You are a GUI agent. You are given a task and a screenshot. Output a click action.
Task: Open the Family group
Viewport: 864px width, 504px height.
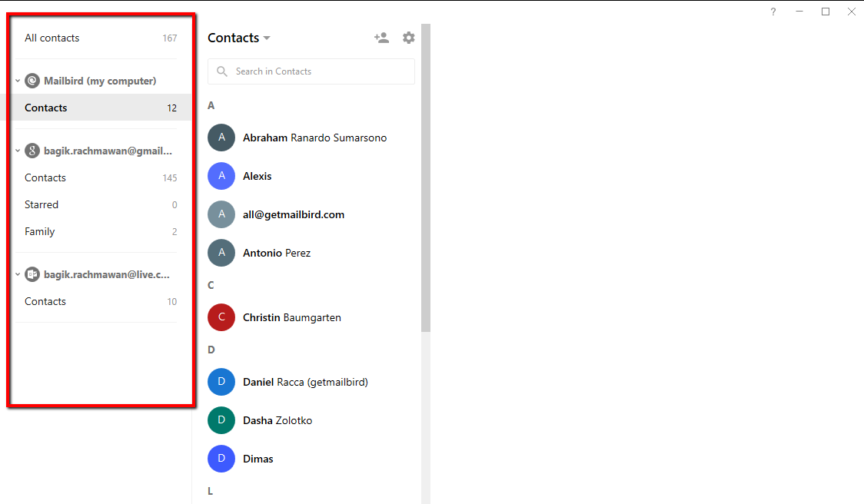tap(101, 232)
